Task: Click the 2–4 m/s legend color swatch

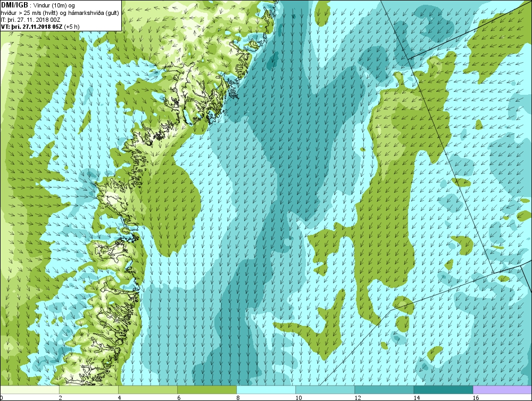Action: click(89, 390)
